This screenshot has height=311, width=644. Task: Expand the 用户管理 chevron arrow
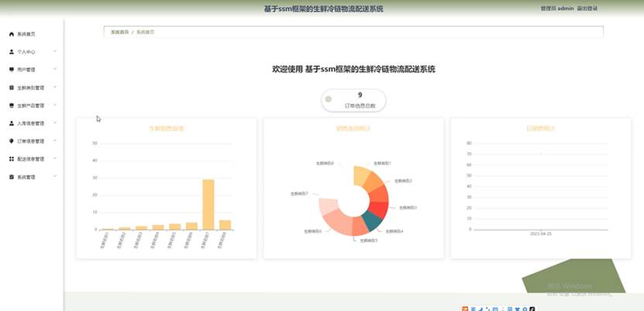(x=55, y=69)
